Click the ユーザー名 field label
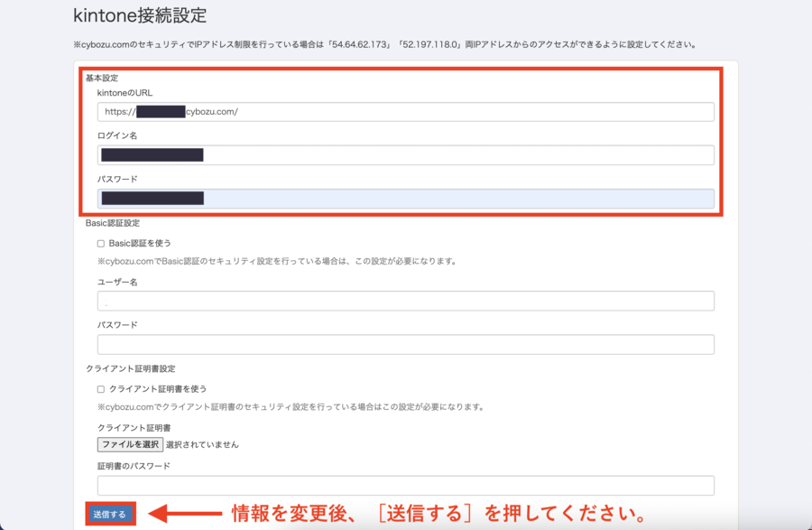 pyautogui.click(x=117, y=283)
